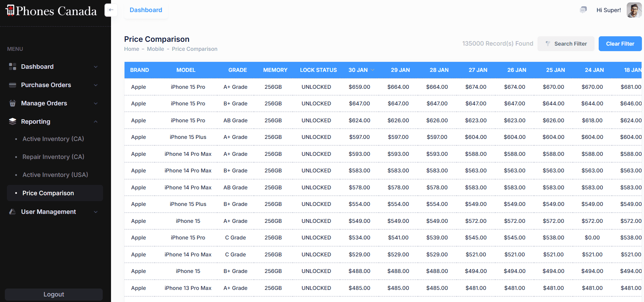The height and width of the screenshot is (302, 644).
Task: Open the Dashboard sidebar menu
Action: [37, 67]
